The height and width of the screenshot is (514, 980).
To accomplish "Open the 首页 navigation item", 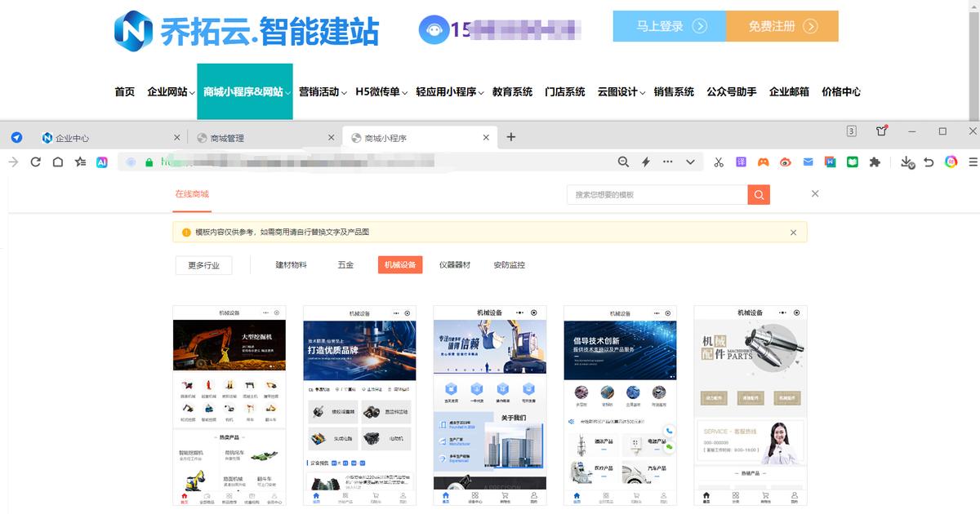I will tap(125, 92).
